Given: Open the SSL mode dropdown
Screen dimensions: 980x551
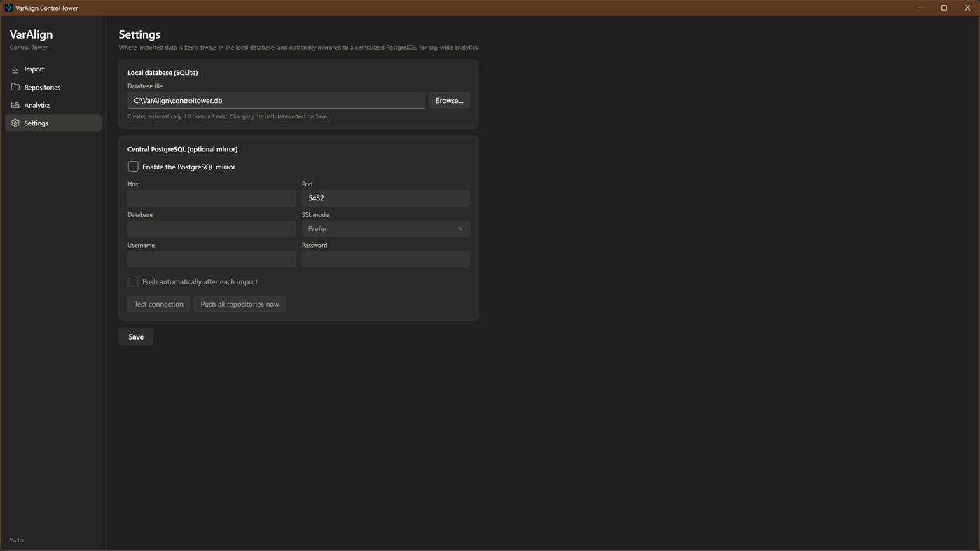Looking at the screenshot, I should coord(386,228).
